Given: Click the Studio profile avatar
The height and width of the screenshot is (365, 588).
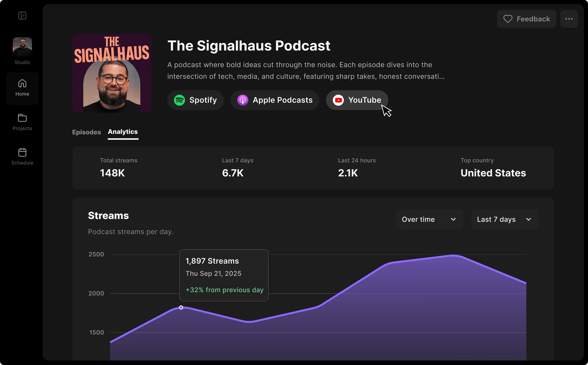Looking at the screenshot, I should click(22, 46).
